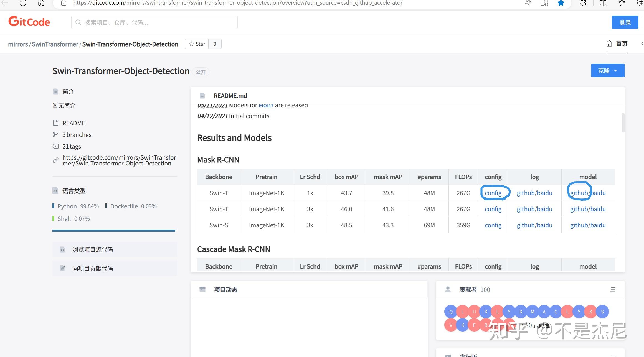The image size is (644, 357).
Task: Open README in the sidebar
Action: tap(73, 123)
